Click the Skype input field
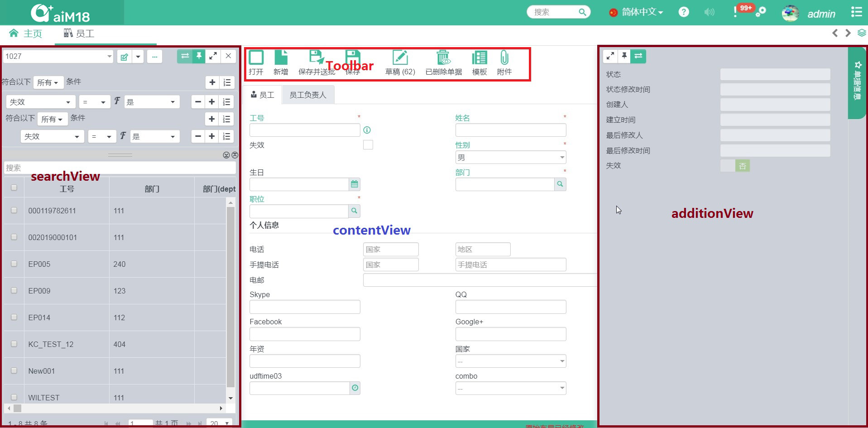 [305, 307]
